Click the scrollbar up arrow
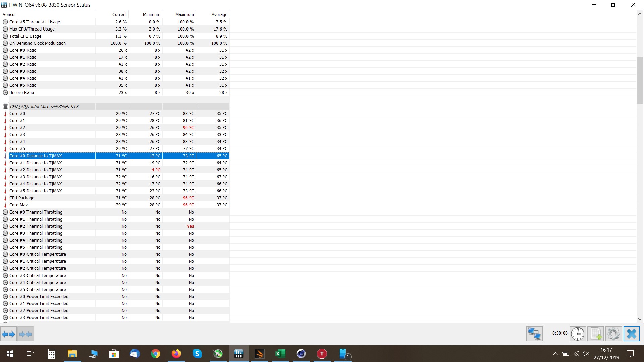Viewport: 644px width, 362px height. [640, 14]
